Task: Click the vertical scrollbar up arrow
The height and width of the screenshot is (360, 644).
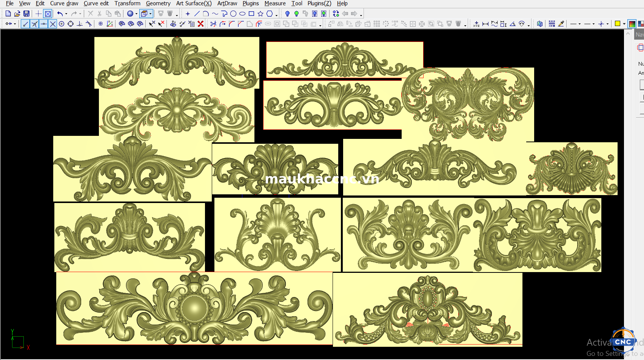Action: (x=628, y=34)
